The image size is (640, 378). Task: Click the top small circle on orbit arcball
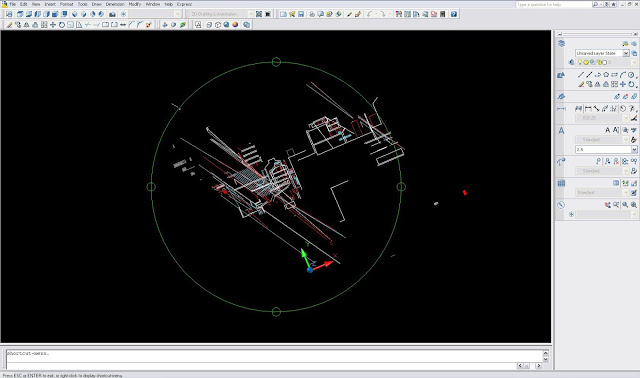coord(276,62)
